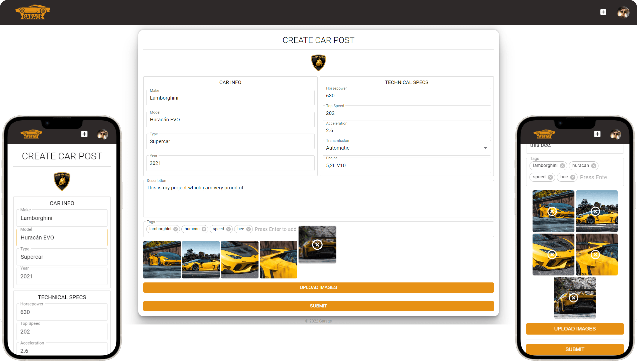Delete the hovered fifth image in desktop form
This screenshot has width=637, height=364.
coord(317,245)
